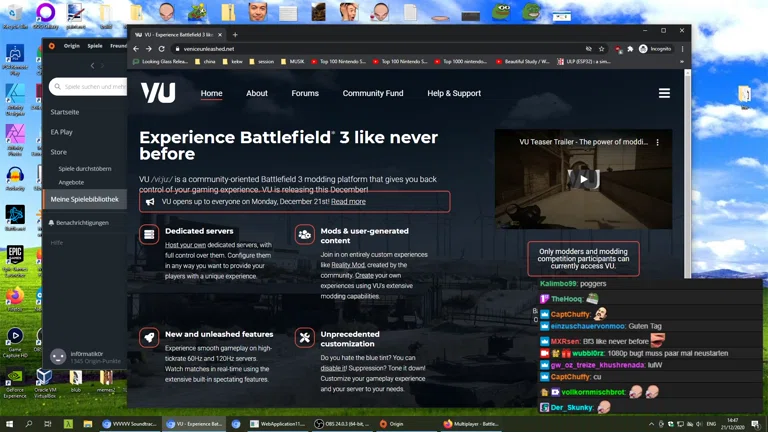Open Help & Support page

[454, 93]
